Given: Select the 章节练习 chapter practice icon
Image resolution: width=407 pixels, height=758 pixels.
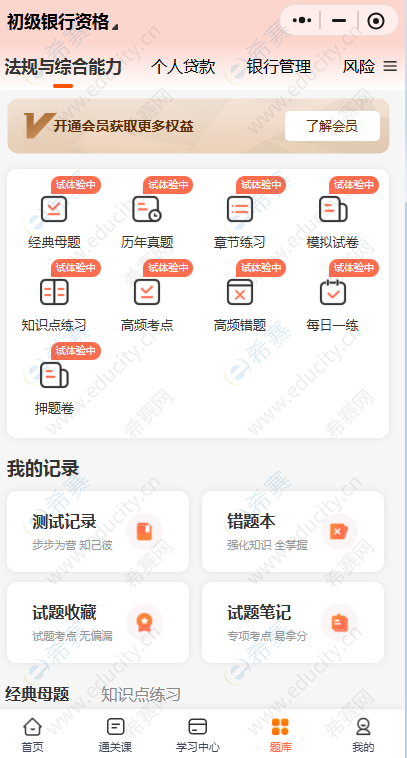Looking at the screenshot, I should 240,209.
